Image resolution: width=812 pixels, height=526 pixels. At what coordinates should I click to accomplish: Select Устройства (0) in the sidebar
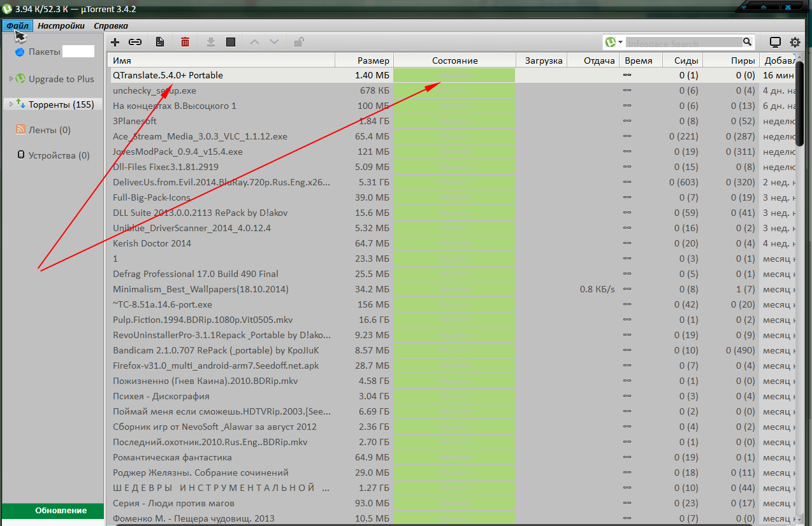click(59, 155)
